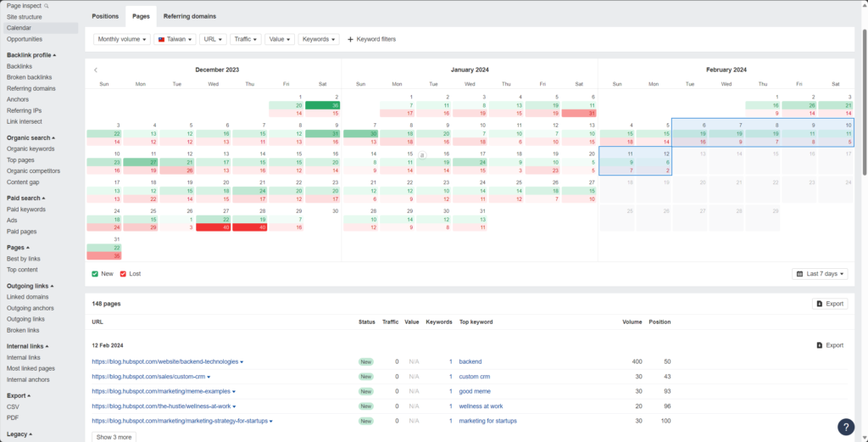
Task: Open the Traffic filter dropdown
Action: tap(245, 39)
